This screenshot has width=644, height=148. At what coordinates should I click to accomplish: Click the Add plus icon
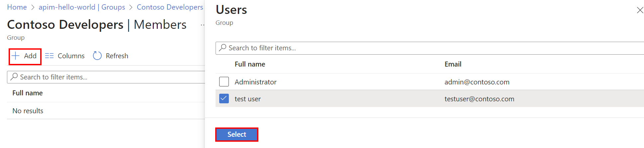pyautogui.click(x=16, y=56)
